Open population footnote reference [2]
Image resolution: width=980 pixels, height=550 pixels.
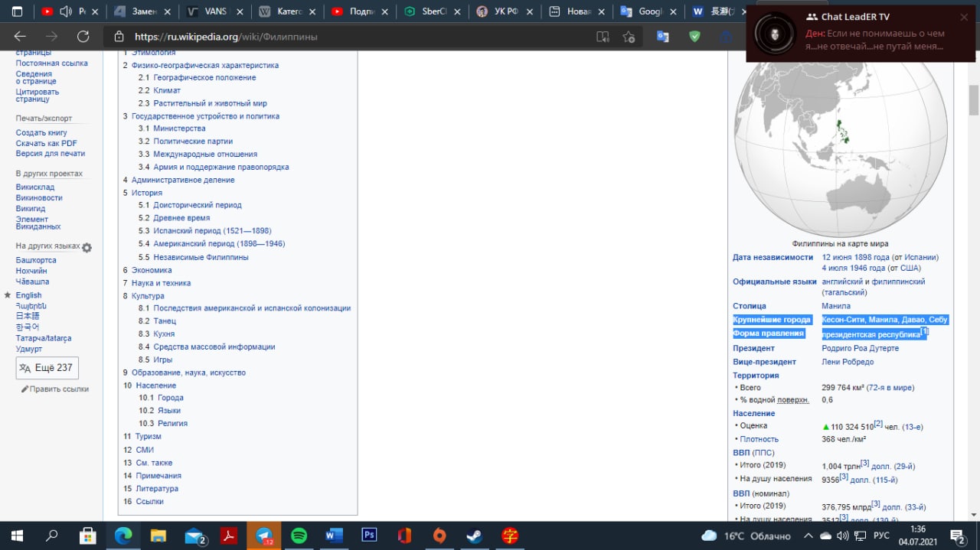coord(878,424)
